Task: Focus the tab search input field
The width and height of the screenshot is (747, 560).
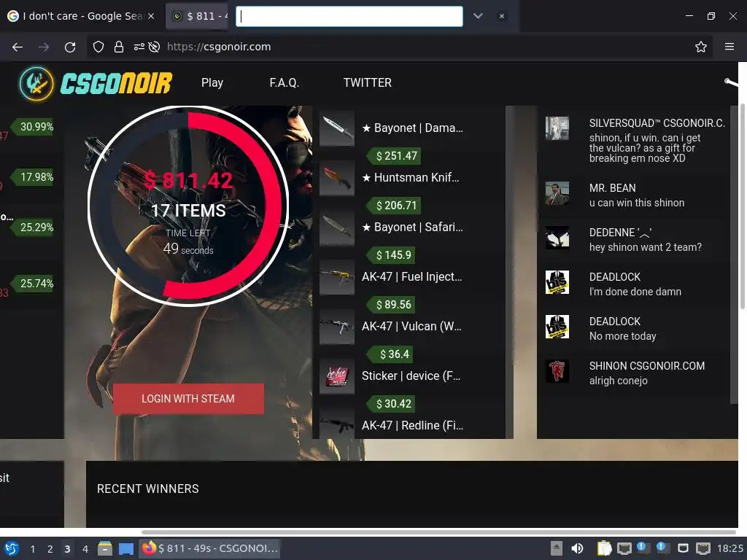Action: click(349, 16)
